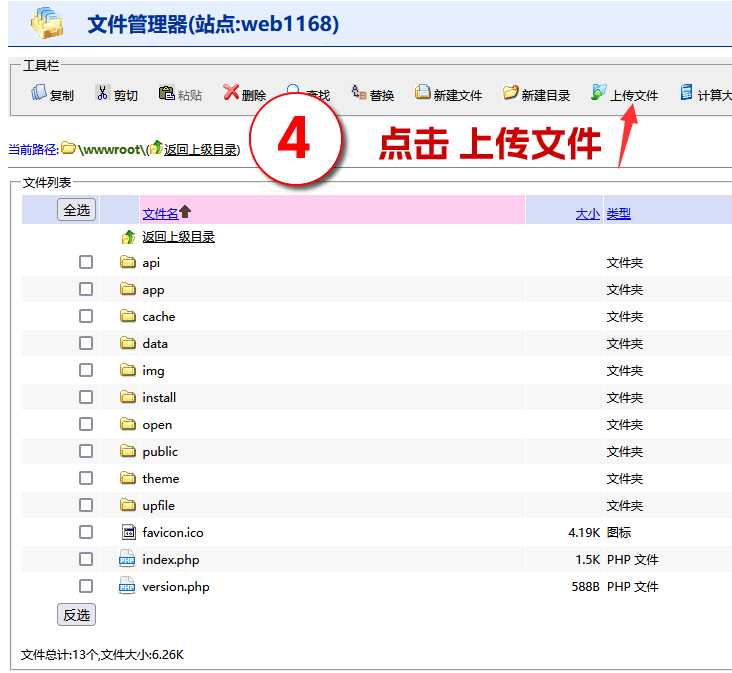Click the Replace (替换) toolbar icon
The height and width of the screenshot is (673, 732).
point(359,92)
